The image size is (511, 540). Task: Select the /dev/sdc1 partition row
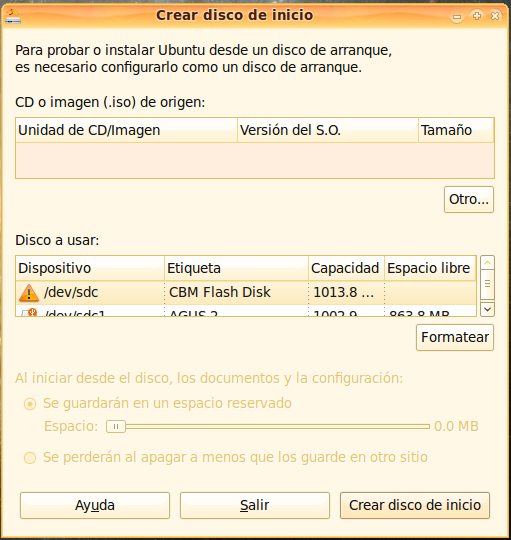point(246,311)
